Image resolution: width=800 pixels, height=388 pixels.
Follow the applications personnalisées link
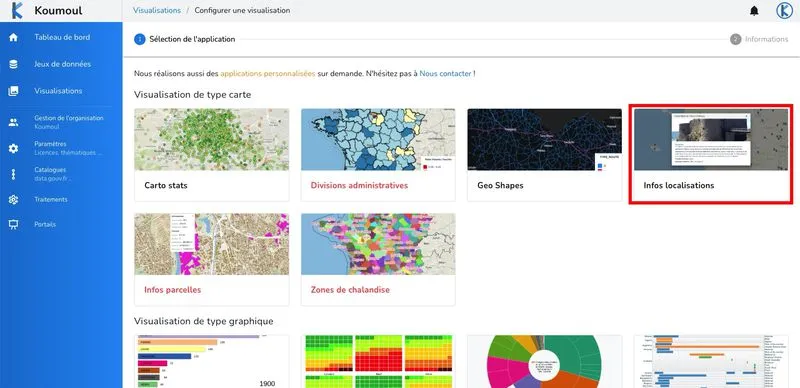coord(267,74)
